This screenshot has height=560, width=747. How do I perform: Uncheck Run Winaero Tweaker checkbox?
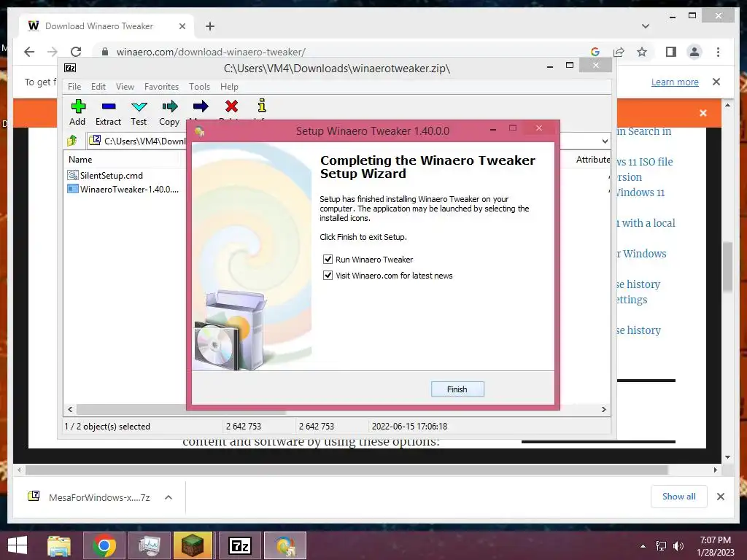328,260
